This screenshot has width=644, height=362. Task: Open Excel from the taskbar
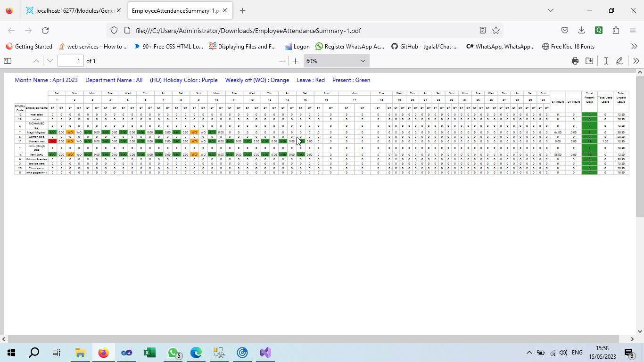[x=150, y=353]
